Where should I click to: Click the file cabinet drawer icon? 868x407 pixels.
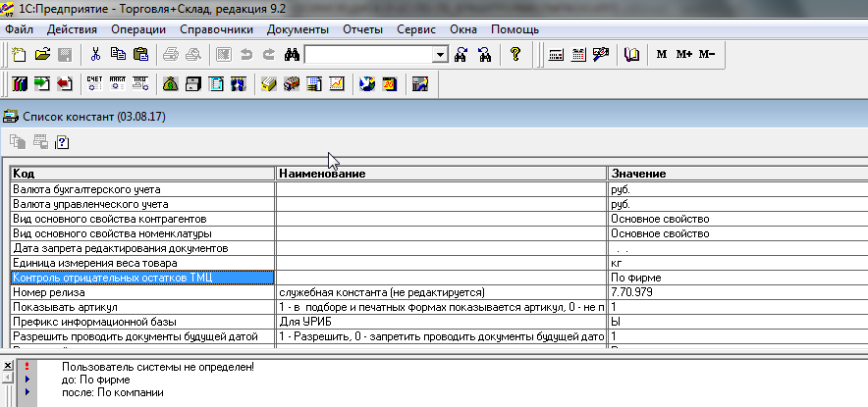pyautogui.click(x=193, y=84)
